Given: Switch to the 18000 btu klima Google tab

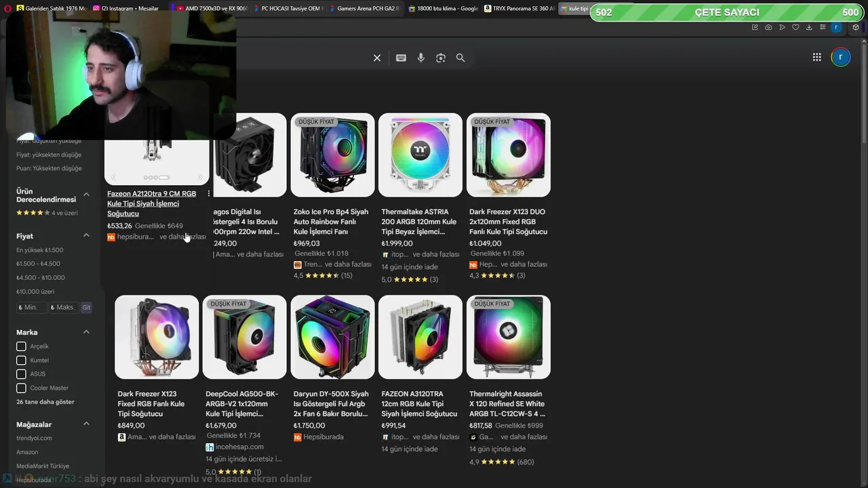Looking at the screenshot, I should coord(444,9).
